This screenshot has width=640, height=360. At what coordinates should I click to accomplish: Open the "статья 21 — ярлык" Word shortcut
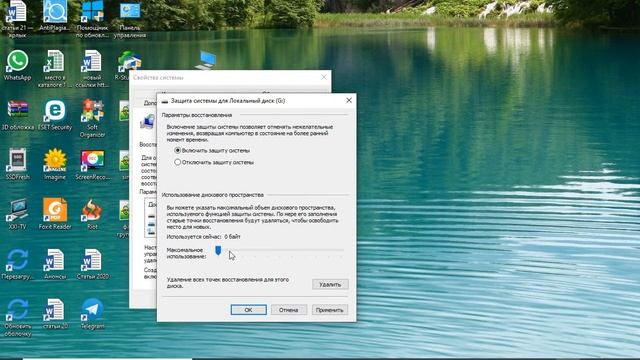click(x=17, y=18)
